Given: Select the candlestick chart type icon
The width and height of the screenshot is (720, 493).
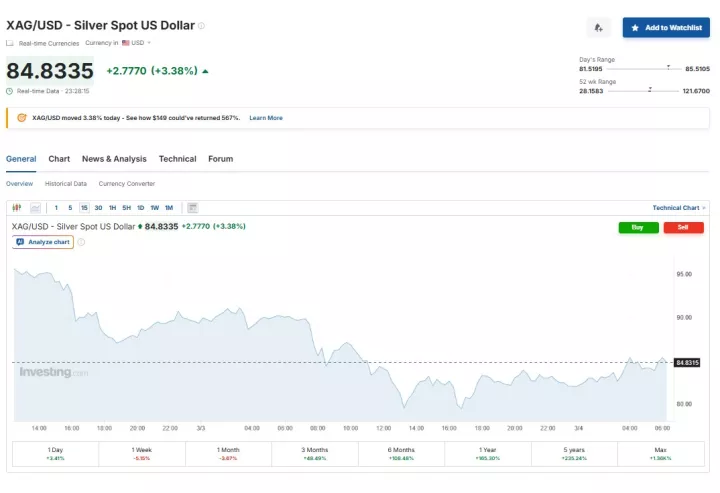Looking at the screenshot, I should 17,207.
